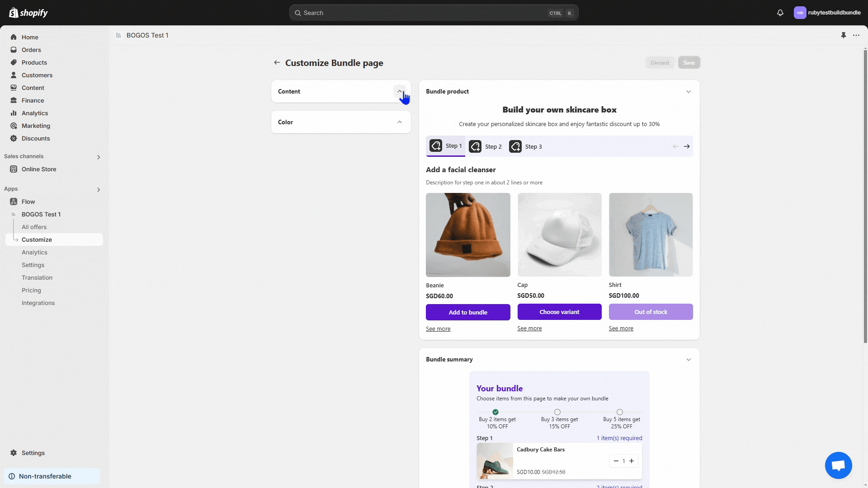
Task: Decrease Cadbury Cake Bars quantity with minus
Action: [x=616, y=461]
